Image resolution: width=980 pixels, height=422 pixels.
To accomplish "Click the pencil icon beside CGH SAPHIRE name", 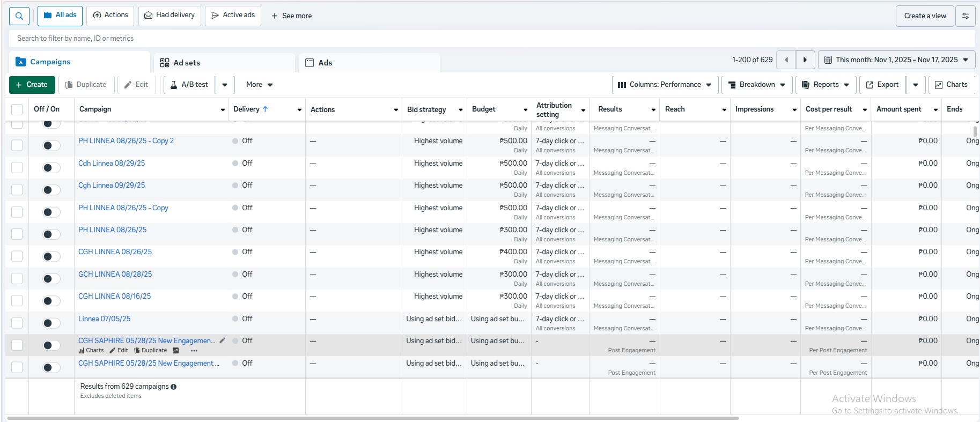I will pyautogui.click(x=223, y=340).
